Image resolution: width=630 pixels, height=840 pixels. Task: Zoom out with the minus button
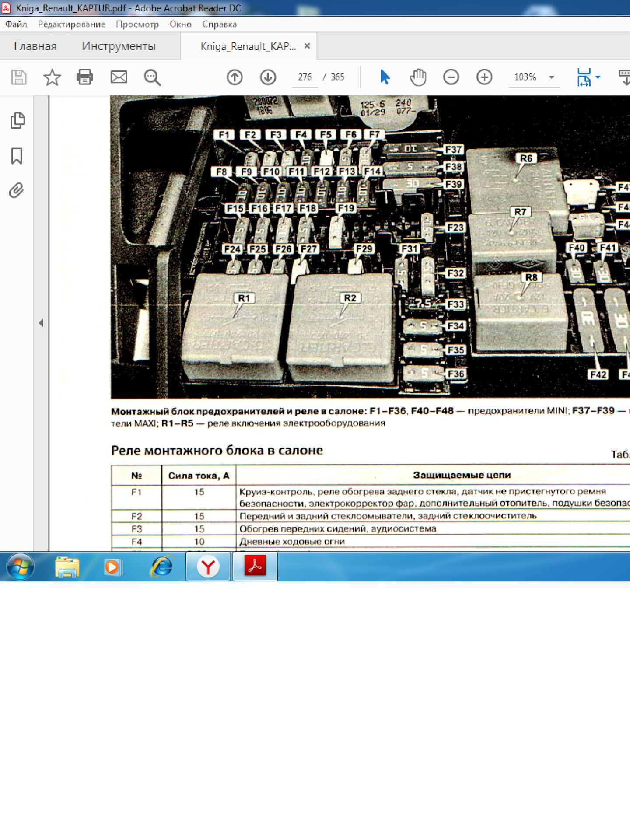(x=451, y=77)
